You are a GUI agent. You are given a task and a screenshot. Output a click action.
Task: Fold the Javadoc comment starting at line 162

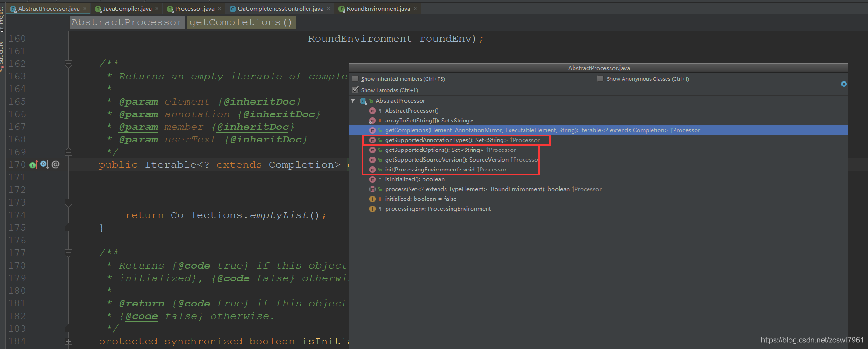pos(68,64)
